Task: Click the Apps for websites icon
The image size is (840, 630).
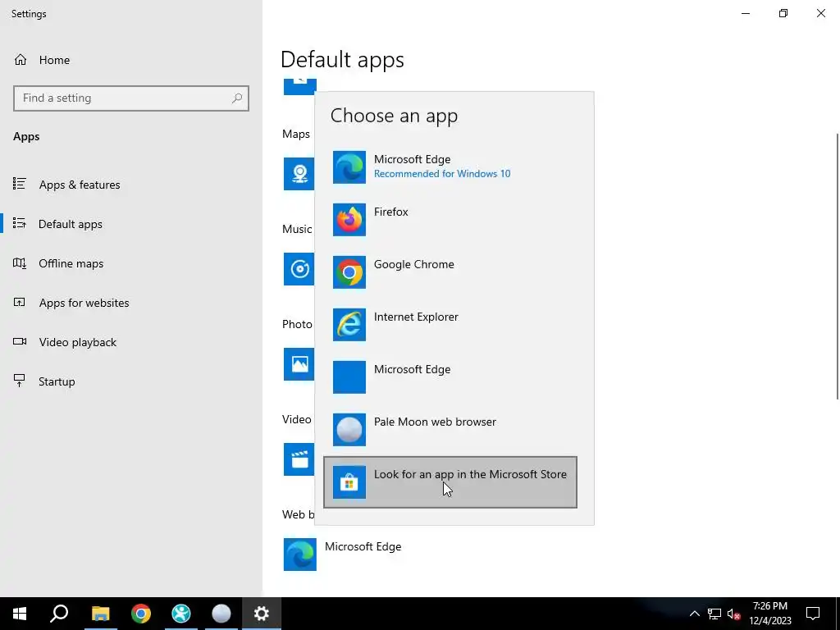Action: point(20,302)
